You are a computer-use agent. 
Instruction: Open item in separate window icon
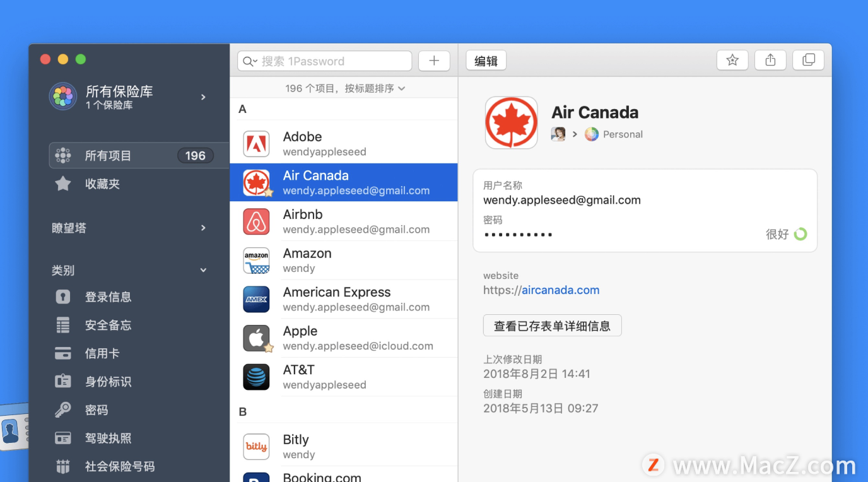(x=808, y=61)
